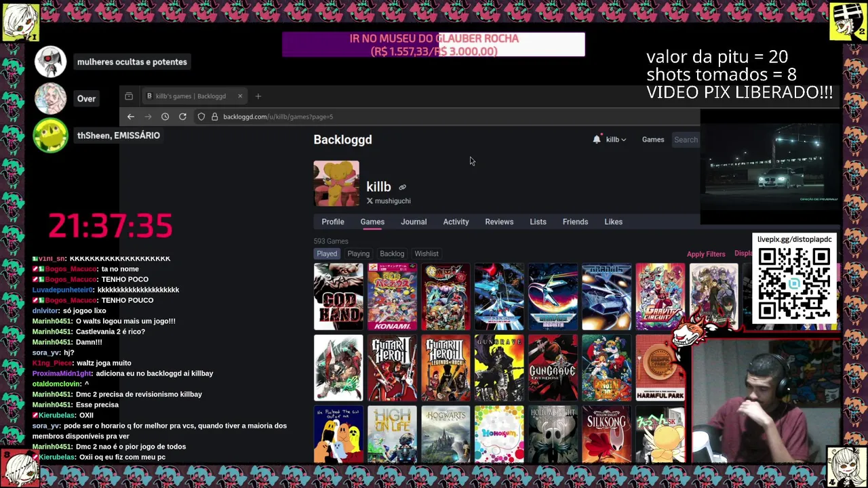
Task: Open browser history clock icon
Action: point(165,117)
